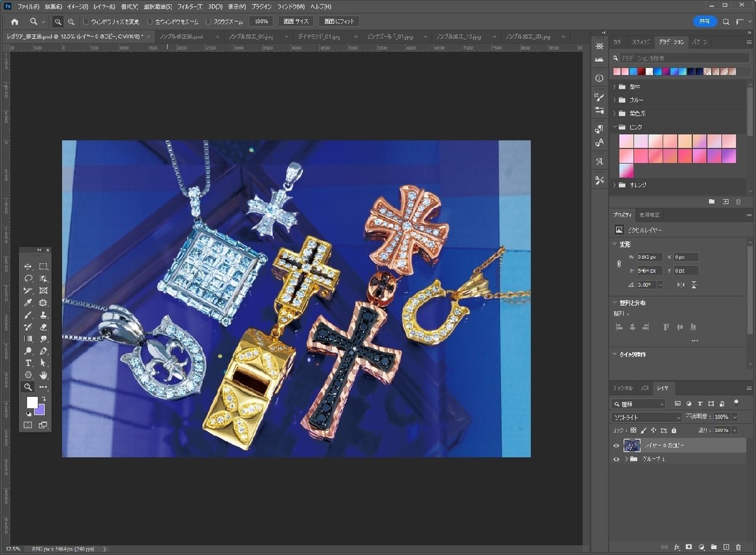The height and width of the screenshot is (555, 756).
Task: Select the History Brush tool
Action: click(28, 327)
